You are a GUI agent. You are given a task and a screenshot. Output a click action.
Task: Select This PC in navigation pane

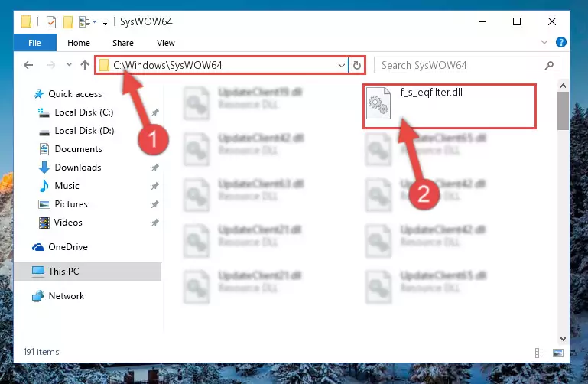pyautogui.click(x=63, y=271)
